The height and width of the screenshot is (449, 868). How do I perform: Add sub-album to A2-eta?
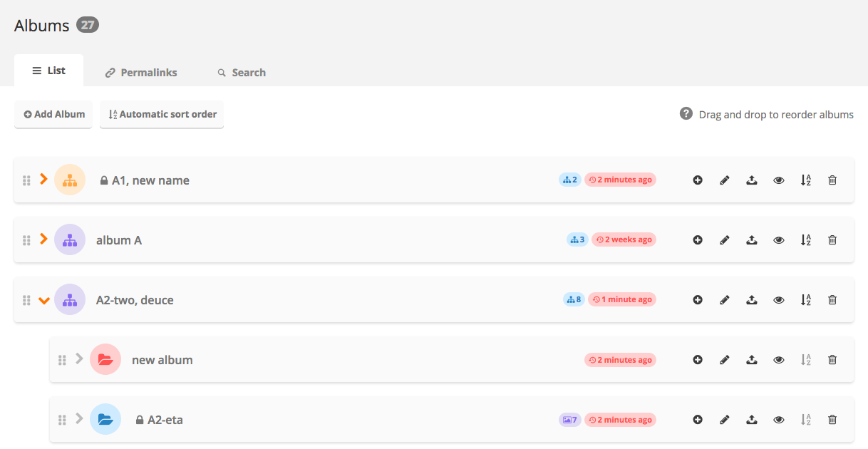698,420
